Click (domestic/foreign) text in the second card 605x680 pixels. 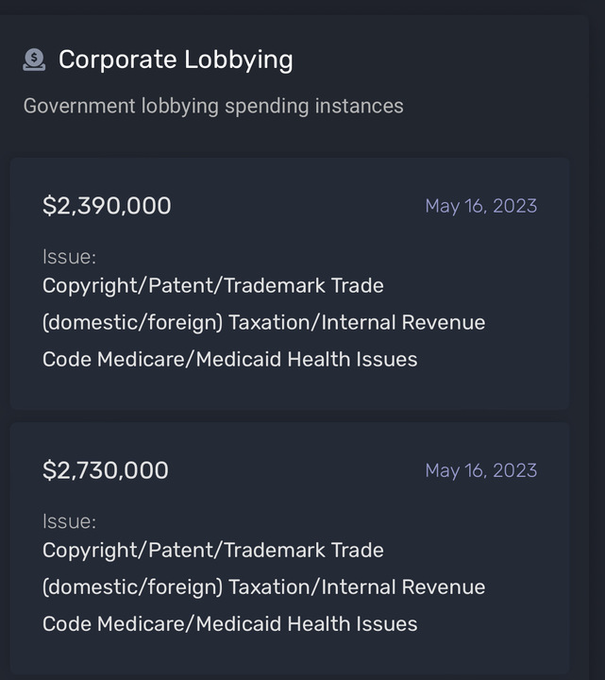[x=132, y=587]
